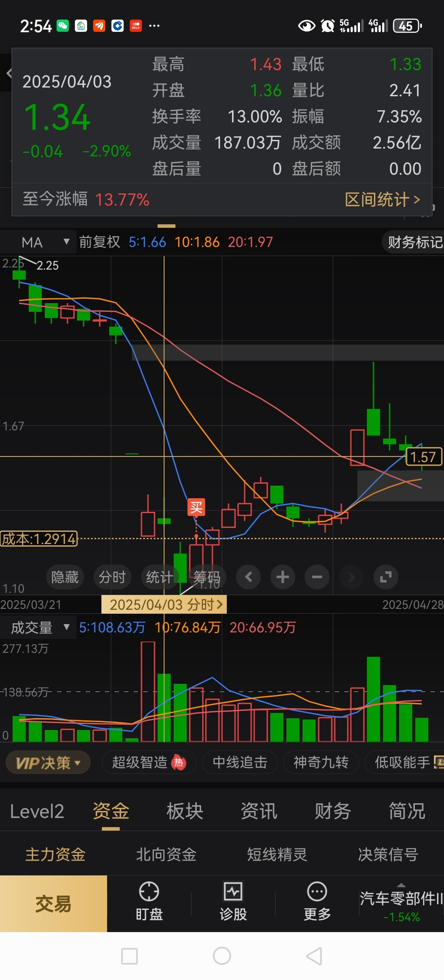Tap the 筹码 chip distribution button
Image resolution: width=444 pixels, height=980 pixels.
pyautogui.click(x=207, y=577)
